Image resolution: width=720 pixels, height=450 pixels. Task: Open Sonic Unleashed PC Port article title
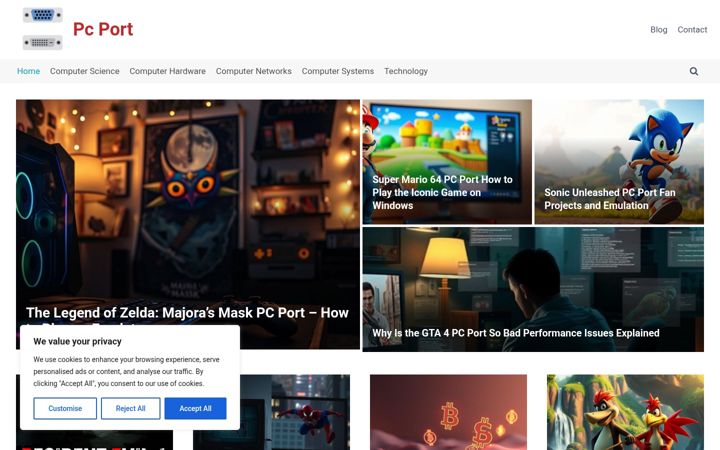[x=610, y=199]
